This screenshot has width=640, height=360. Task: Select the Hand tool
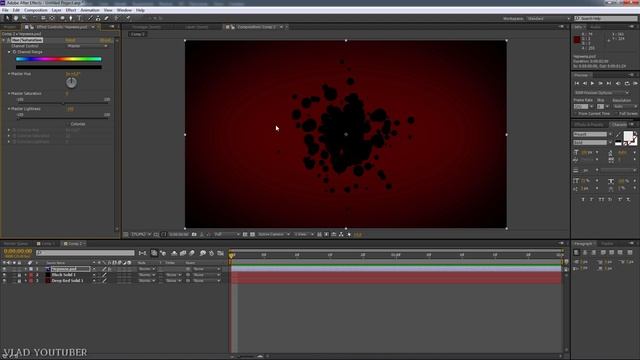click(x=16, y=18)
